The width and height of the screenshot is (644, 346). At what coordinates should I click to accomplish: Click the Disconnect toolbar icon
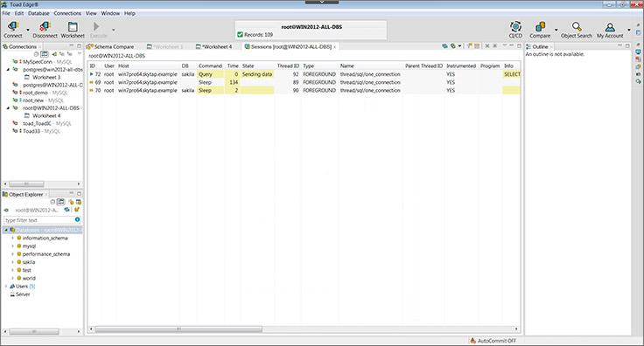point(45,27)
